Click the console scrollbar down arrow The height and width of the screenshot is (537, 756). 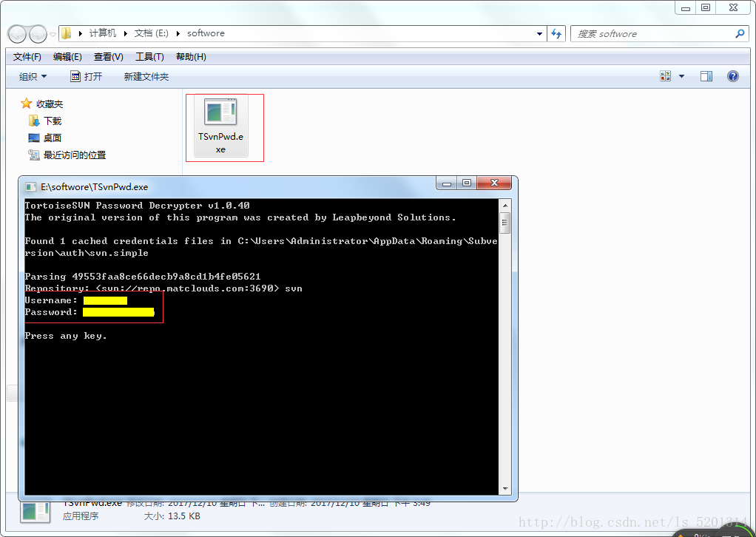click(x=504, y=488)
